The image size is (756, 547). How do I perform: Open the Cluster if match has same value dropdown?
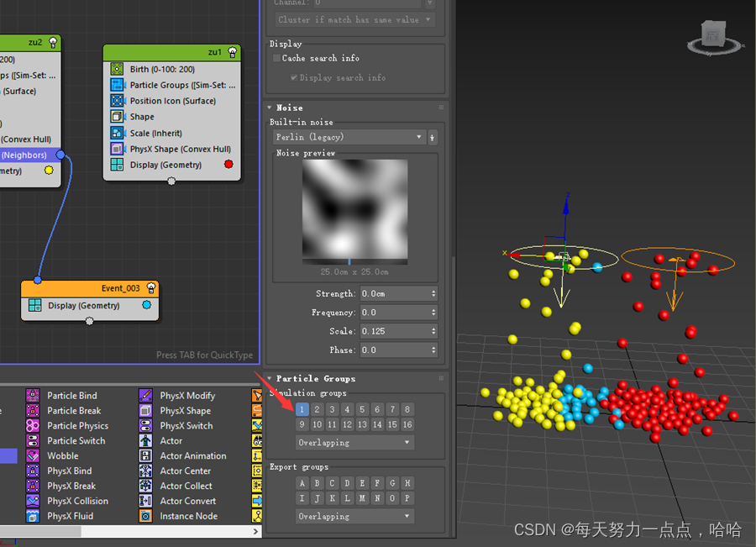[354, 20]
